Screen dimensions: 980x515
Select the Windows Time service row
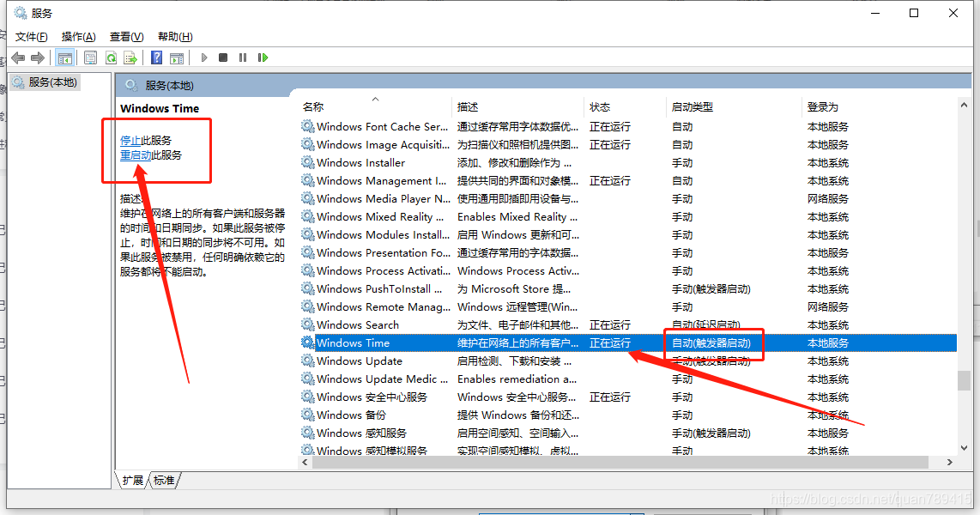627,342
